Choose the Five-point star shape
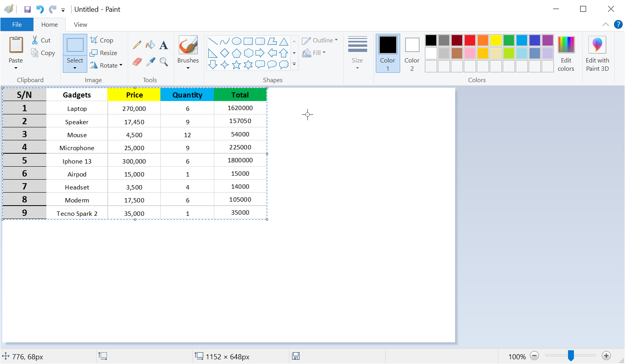Screen dimensions: 625x364 [x=236, y=65]
